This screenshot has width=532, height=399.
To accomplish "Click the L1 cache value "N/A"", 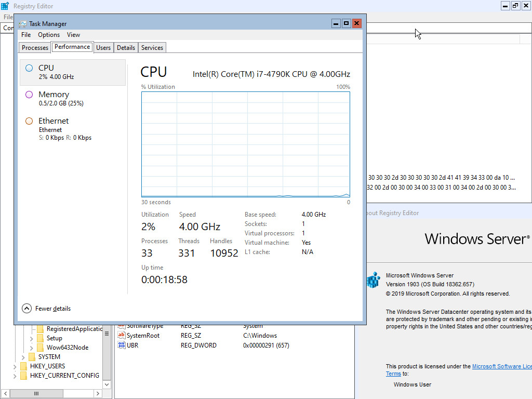I will pyautogui.click(x=308, y=252).
